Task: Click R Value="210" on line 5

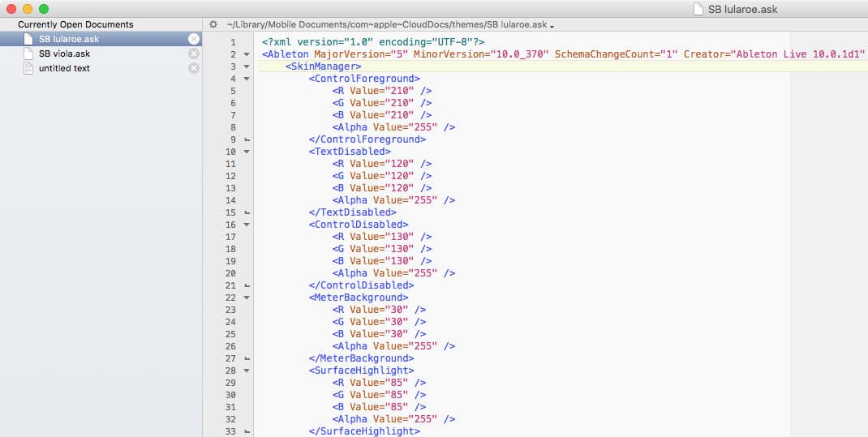Action: point(382,91)
